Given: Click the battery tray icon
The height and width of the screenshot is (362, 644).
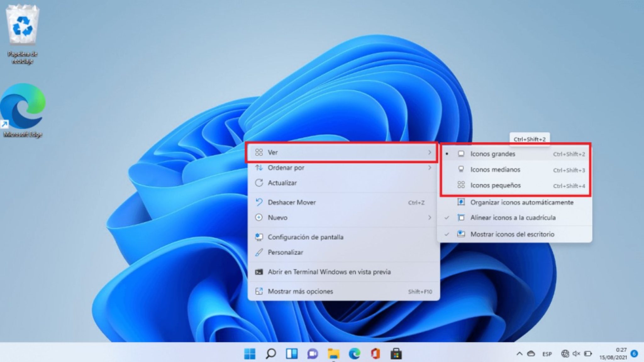Looking at the screenshot, I should [588, 354].
